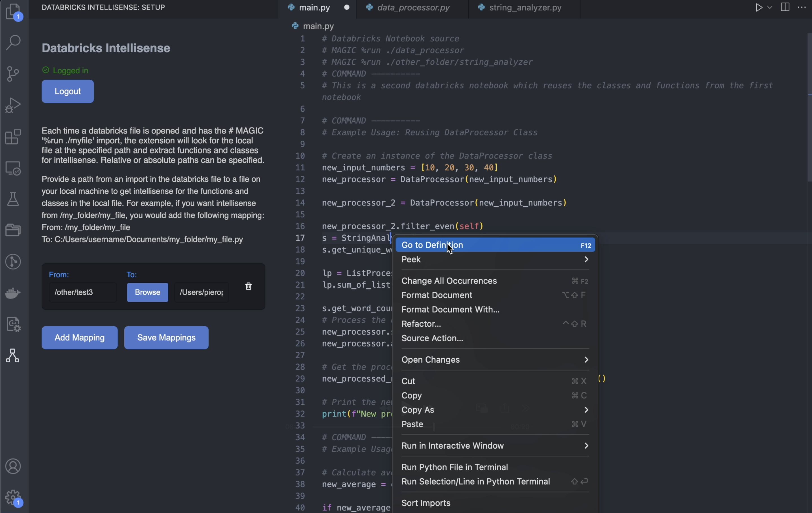Click the From field containing /other/test3
Image resolution: width=812 pixels, height=513 pixels.
click(x=83, y=292)
